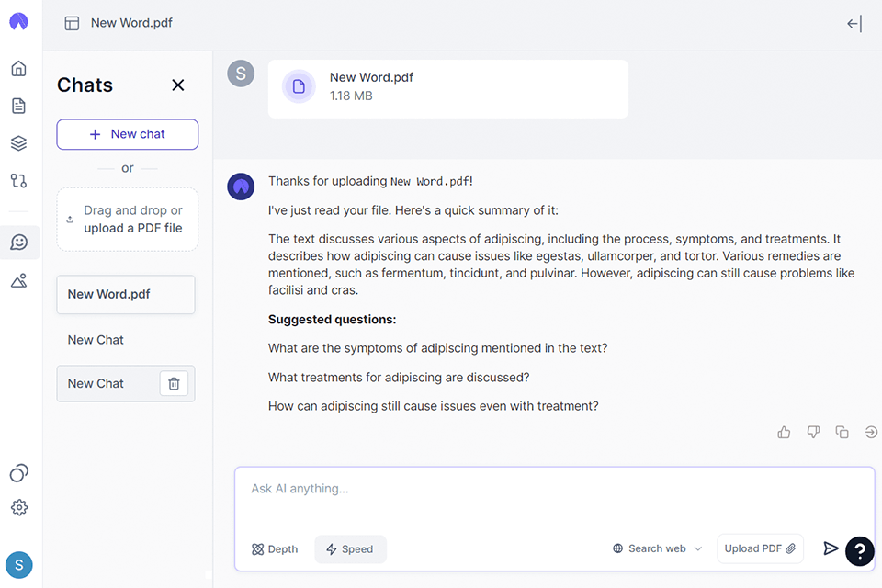The width and height of the screenshot is (882, 588).
Task: Collapse the right panel with arrow
Action: tap(854, 24)
